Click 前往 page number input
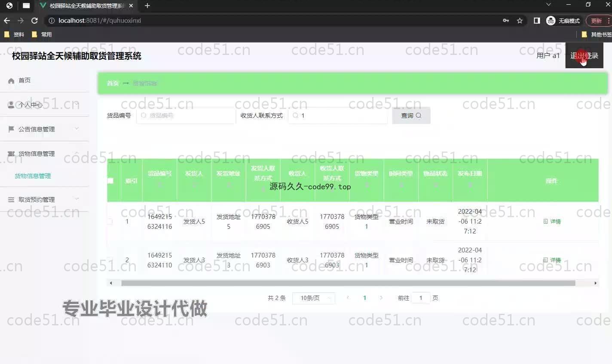The width and height of the screenshot is (612, 364). pyautogui.click(x=421, y=298)
